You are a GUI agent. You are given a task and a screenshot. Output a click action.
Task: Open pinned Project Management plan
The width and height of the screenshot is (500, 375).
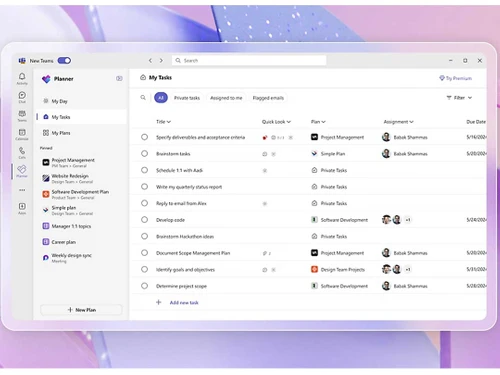[x=81, y=163]
